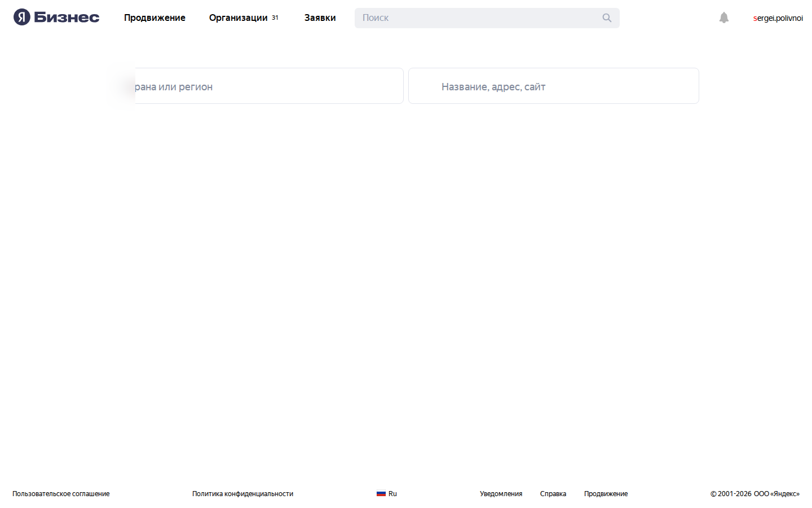812x508 pixels.
Task: Click the magnifying glass search icon
Action: point(607,18)
